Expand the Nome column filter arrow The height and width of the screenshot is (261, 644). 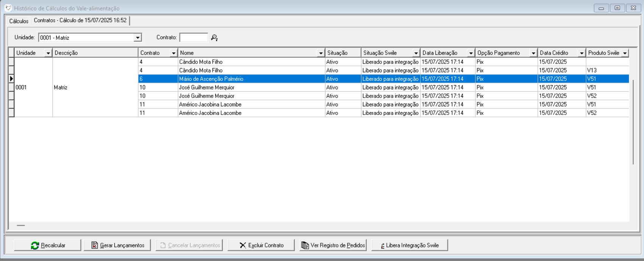[x=321, y=53]
